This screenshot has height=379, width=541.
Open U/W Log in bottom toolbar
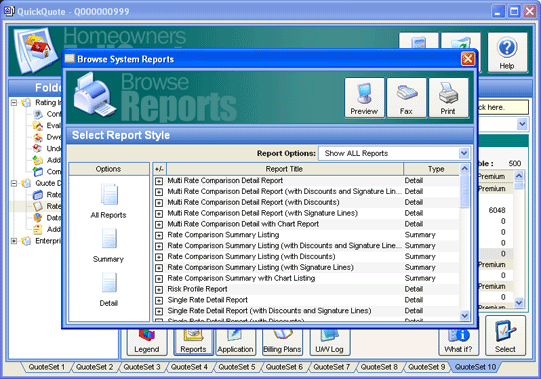[329, 342]
